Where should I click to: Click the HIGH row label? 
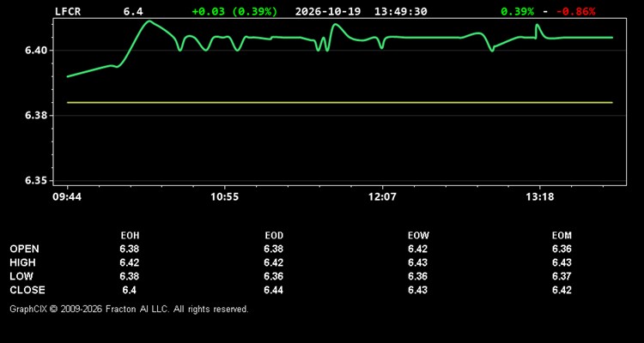click(x=22, y=262)
